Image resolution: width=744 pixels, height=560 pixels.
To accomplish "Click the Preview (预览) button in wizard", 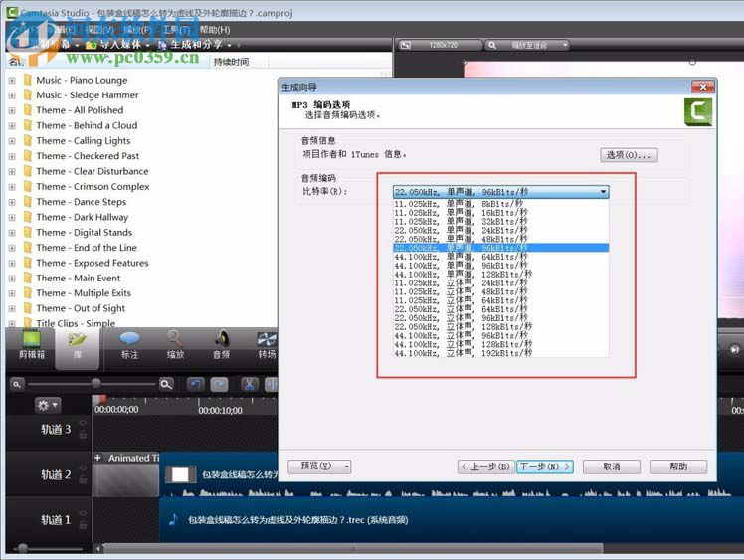I will click(319, 467).
